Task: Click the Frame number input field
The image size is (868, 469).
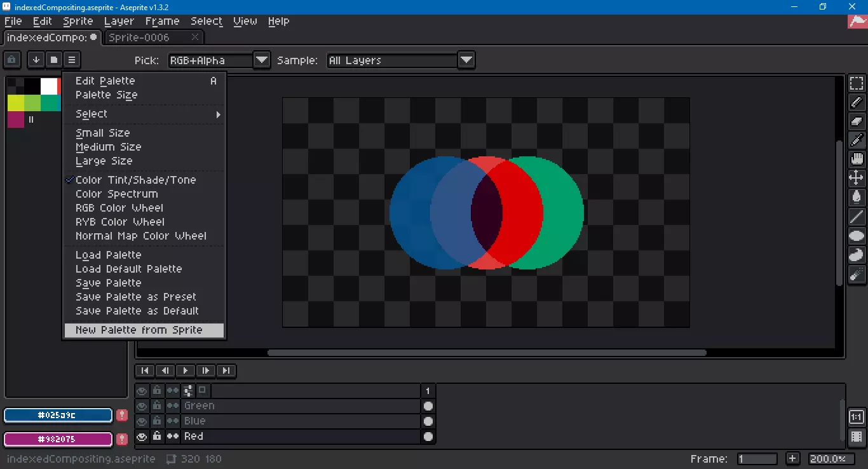Action: coord(757,459)
